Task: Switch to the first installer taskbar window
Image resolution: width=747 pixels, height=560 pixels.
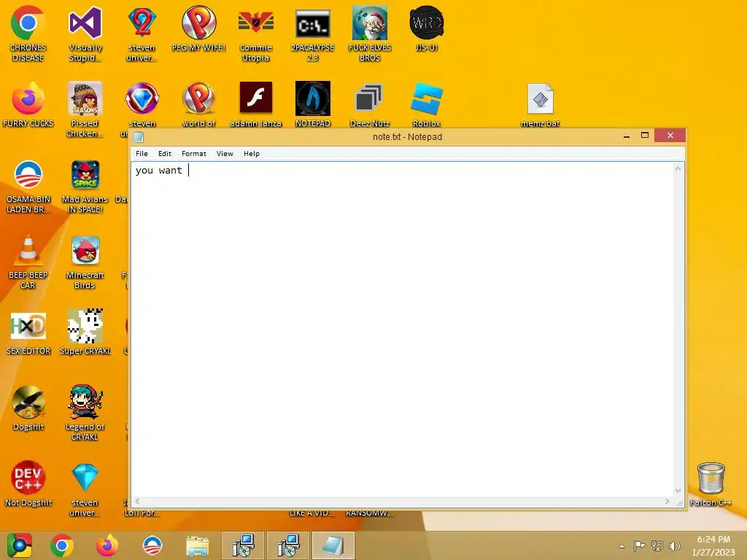Action: [243, 545]
